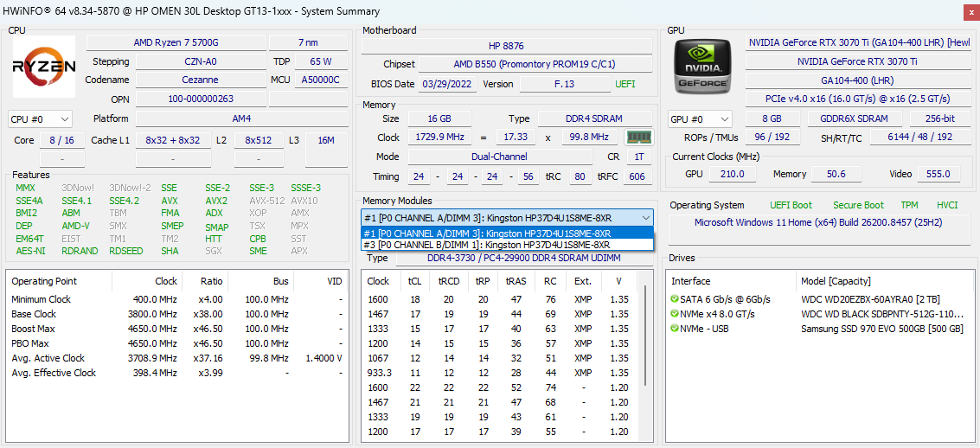Open the CPU #0 selector dropdown

[x=41, y=118]
